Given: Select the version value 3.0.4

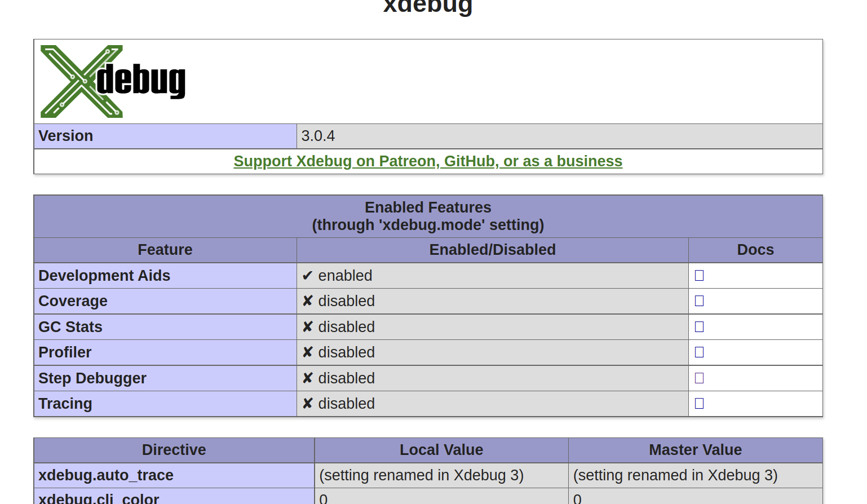Looking at the screenshot, I should coord(318,136).
